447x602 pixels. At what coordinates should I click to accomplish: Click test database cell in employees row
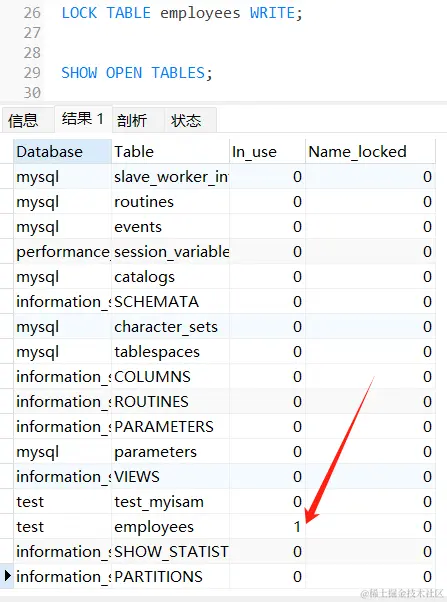[63, 526]
